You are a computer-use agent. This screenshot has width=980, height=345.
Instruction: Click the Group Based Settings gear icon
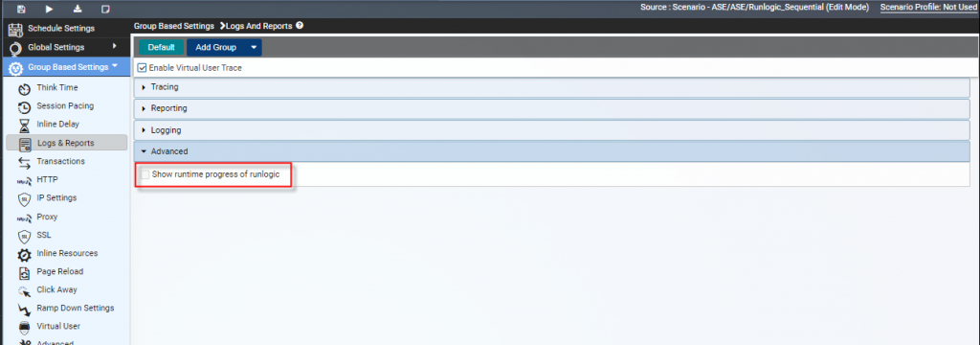16,67
